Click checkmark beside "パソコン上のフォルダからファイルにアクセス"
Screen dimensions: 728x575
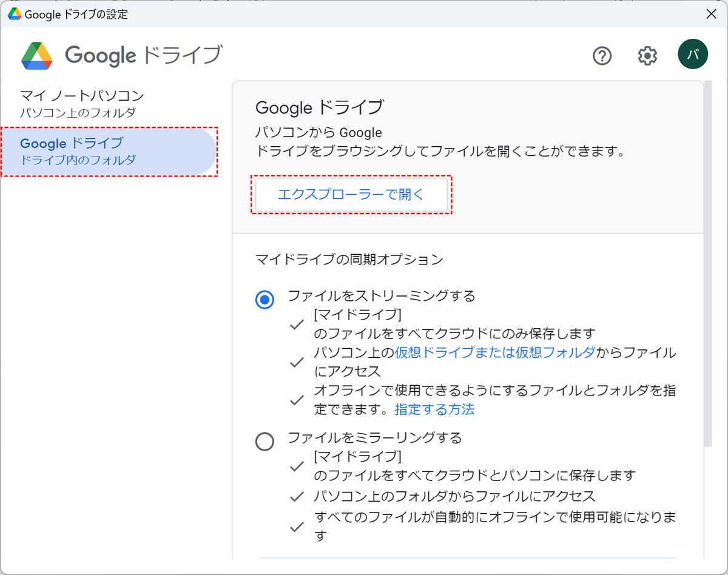297,497
